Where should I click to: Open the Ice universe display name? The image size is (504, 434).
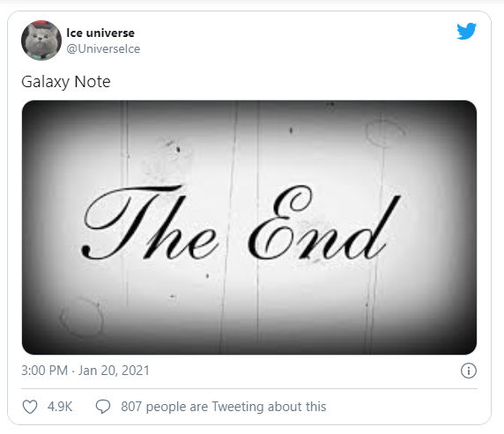tap(100, 33)
